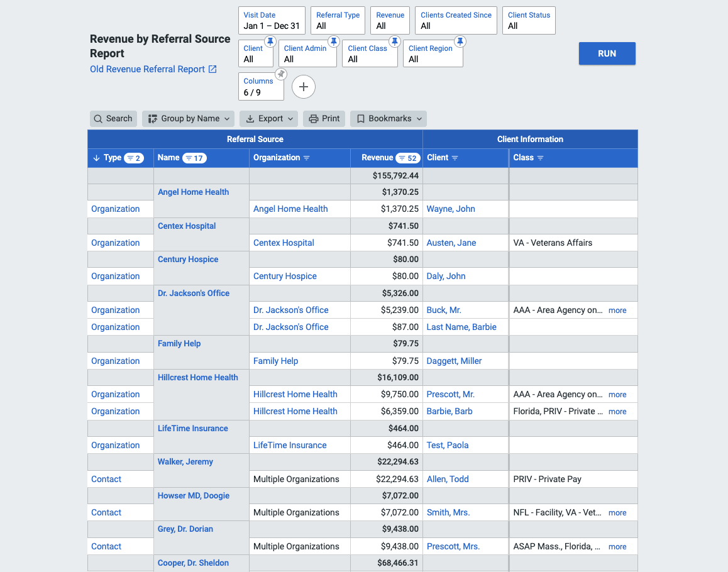Open the Group by Name dropdown
Viewport: 728px width, 572px height.
[x=187, y=118]
